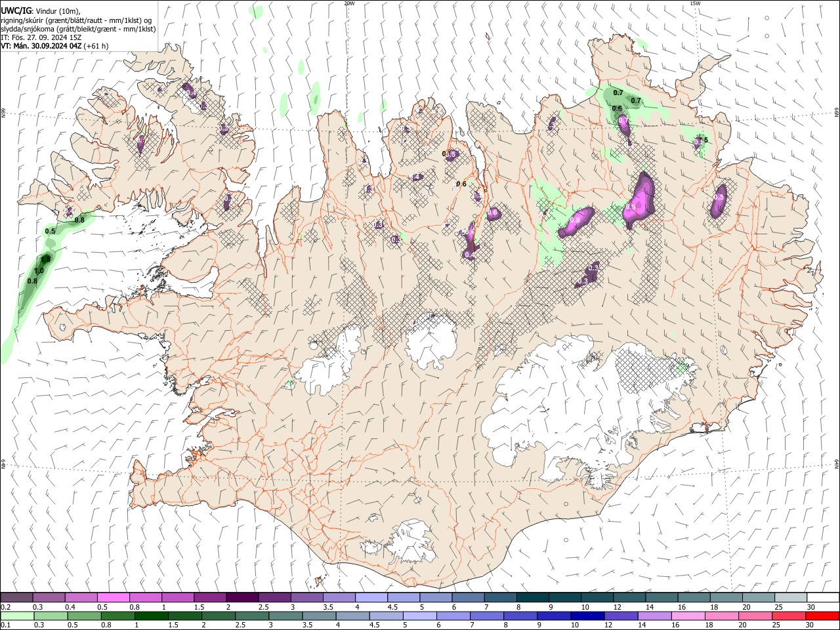This screenshot has width=840, height=630.
Task: Select the lightest green swatch after 0.1, bottom scale
Action: click(18, 616)
